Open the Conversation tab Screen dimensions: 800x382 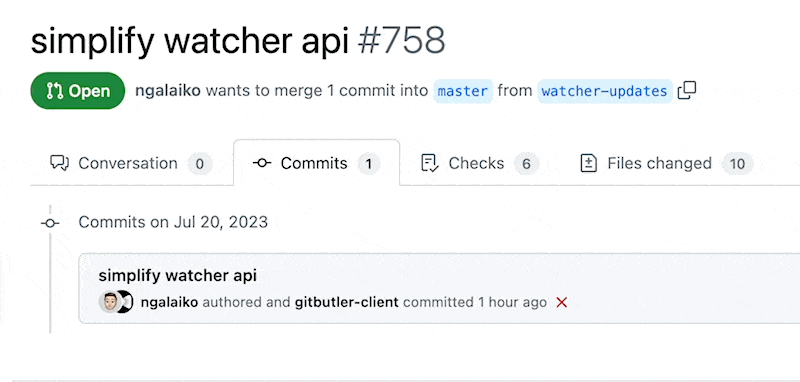(131, 163)
